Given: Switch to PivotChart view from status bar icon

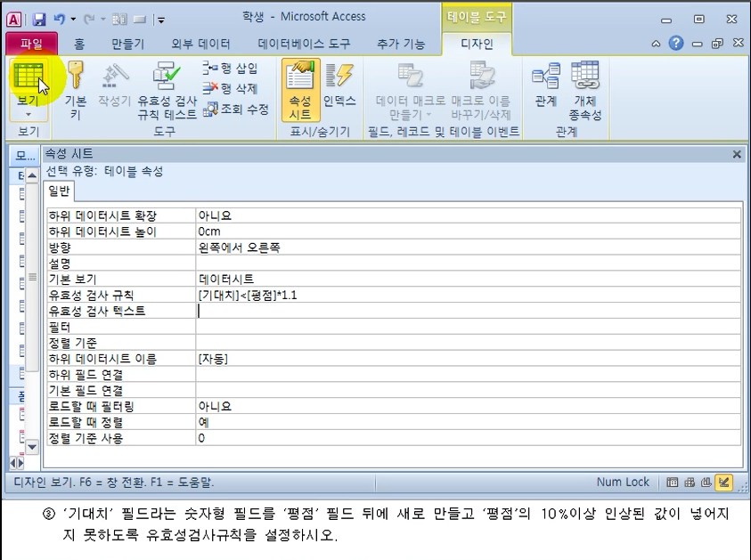Looking at the screenshot, I should pos(706,483).
